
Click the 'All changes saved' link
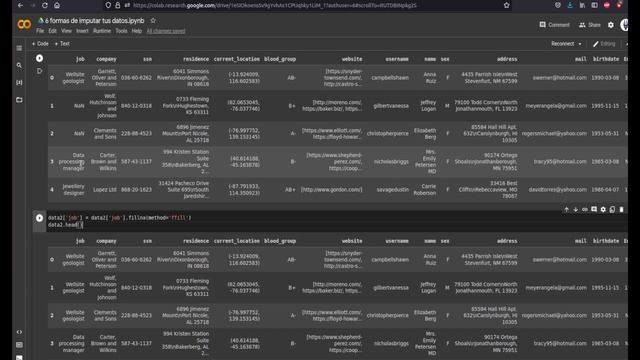pos(166,31)
